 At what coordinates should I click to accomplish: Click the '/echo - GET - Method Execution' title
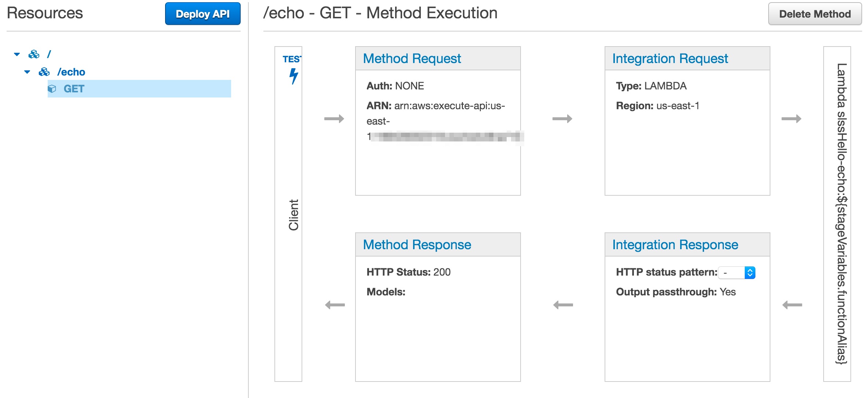pos(380,13)
